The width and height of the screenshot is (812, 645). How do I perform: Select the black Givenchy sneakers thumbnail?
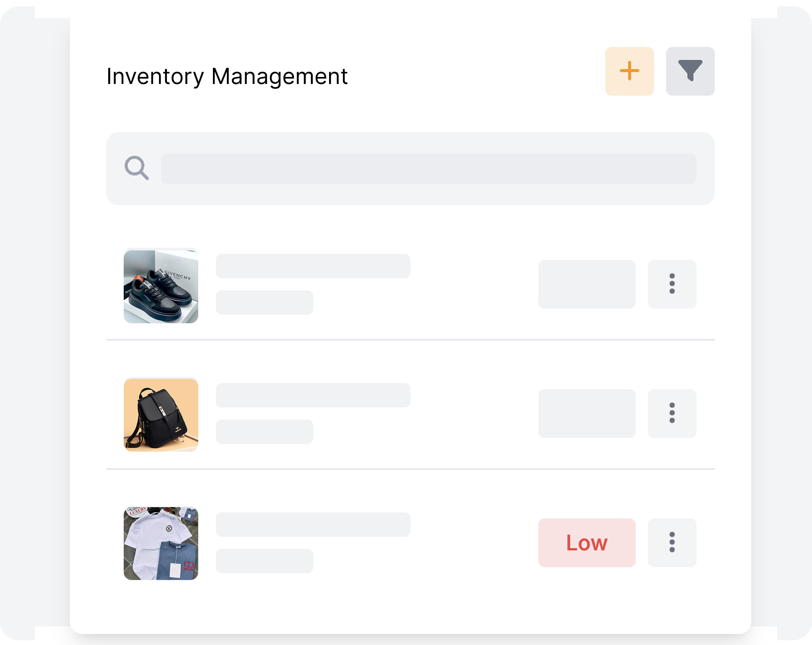point(161,286)
